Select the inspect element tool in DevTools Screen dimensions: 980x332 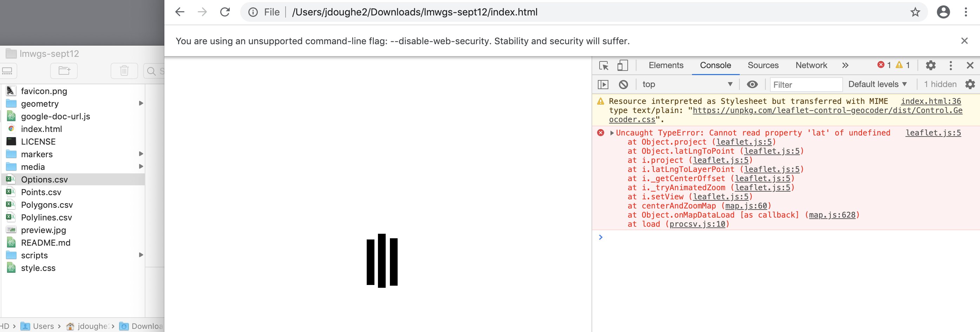(604, 65)
